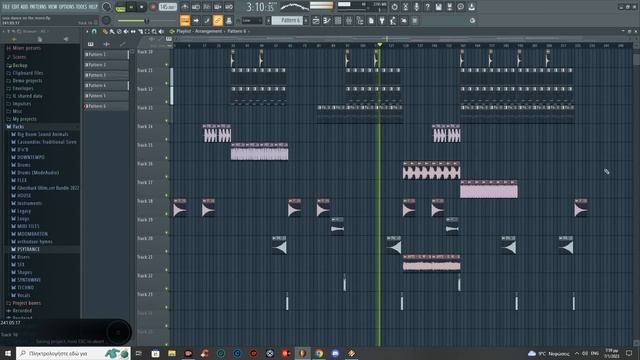Select the Playlist draw pencil tool

(x=105, y=31)
